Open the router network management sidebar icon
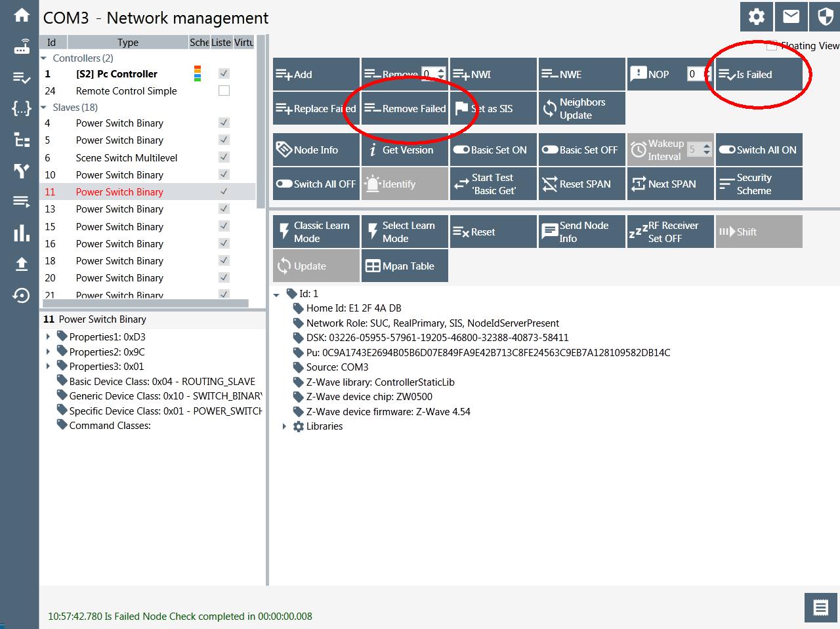The height and width of the screenshot is (629, 840). (22, 47)
